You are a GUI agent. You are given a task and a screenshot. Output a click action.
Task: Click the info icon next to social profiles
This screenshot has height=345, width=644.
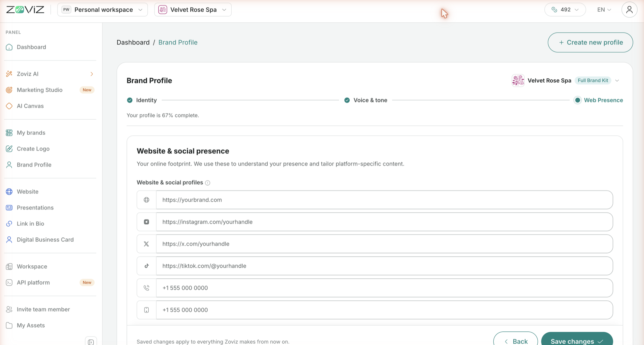208,183
